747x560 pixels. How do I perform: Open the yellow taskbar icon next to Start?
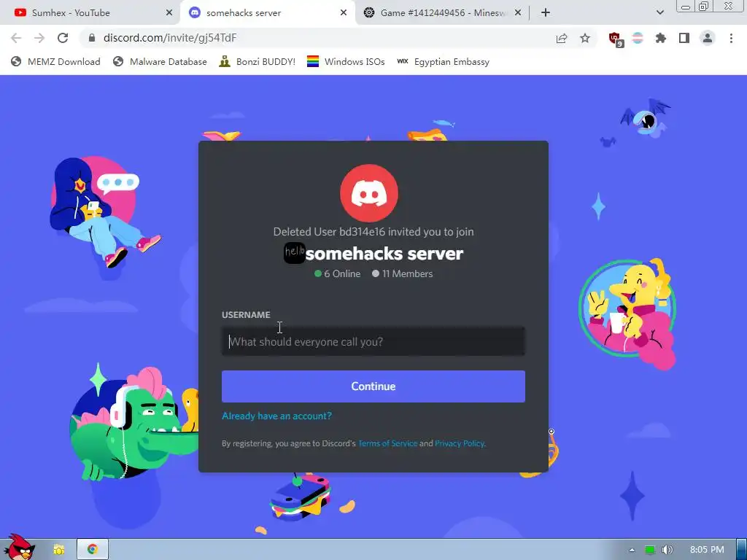pos(58,550)
